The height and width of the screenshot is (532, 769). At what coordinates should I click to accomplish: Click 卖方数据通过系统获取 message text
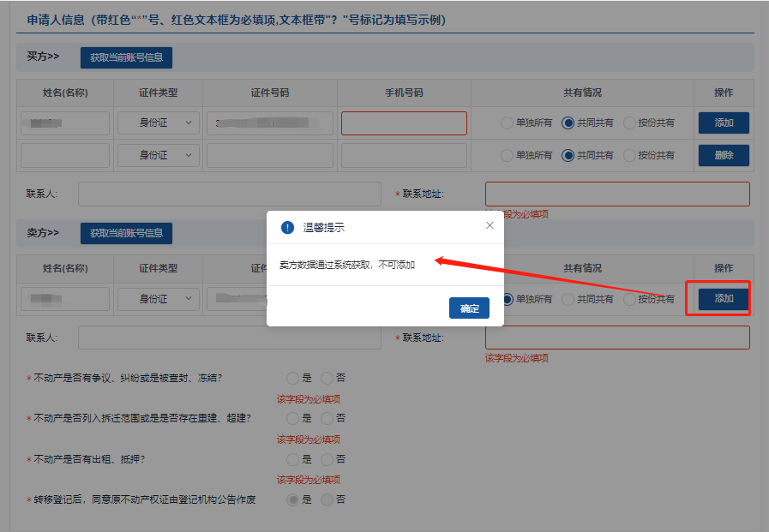click(347, 265)
